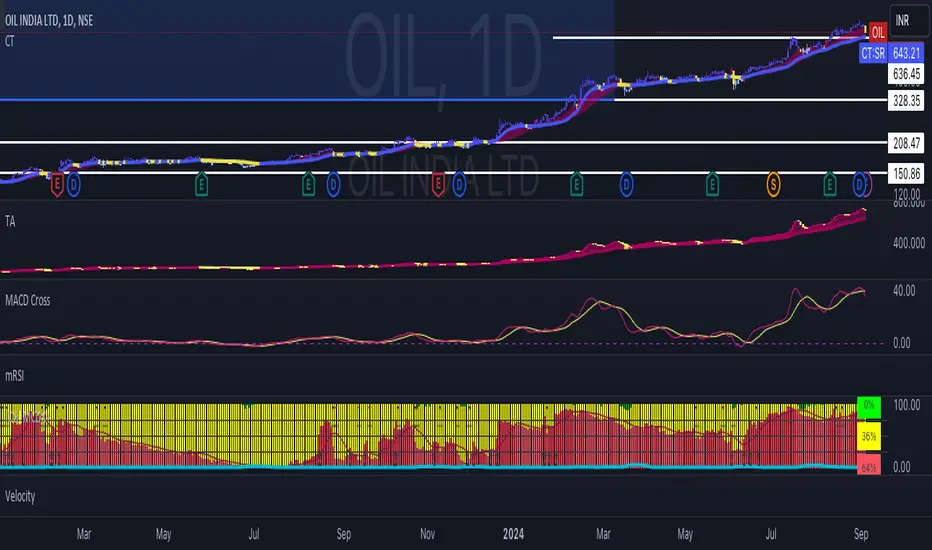
Task: Click the 40.00 value on the MACD scale
Action: click(x=904, y=291)
